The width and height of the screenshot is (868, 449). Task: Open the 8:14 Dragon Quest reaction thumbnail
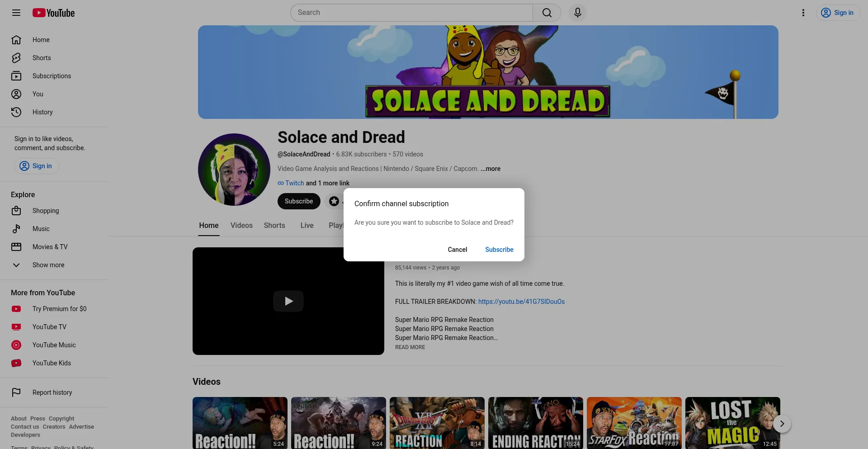pos(437,423)
